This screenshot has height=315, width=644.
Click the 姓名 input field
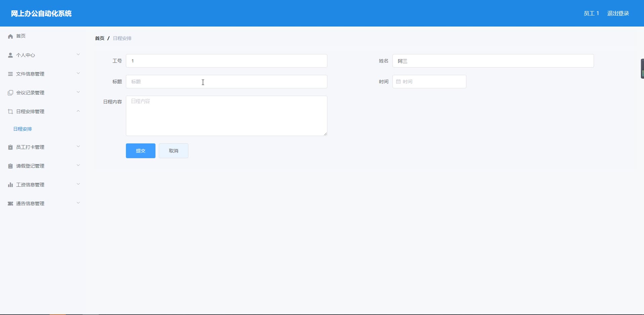tap(493, 61)
